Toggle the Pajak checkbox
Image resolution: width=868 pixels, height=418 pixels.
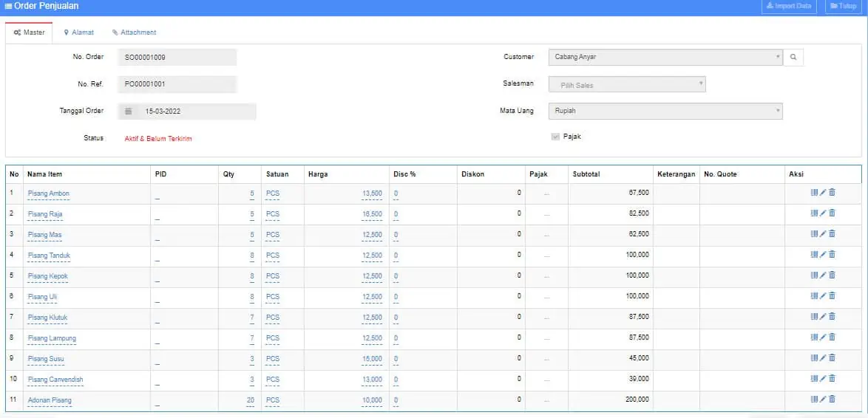pyautogui.click(x=555, y=137)
